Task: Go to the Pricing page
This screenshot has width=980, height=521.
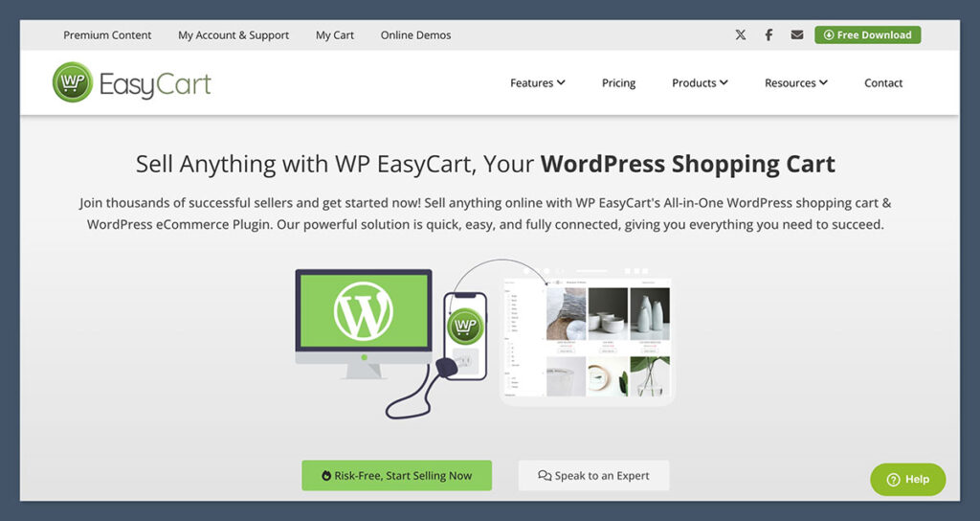Action: [618, 83]
